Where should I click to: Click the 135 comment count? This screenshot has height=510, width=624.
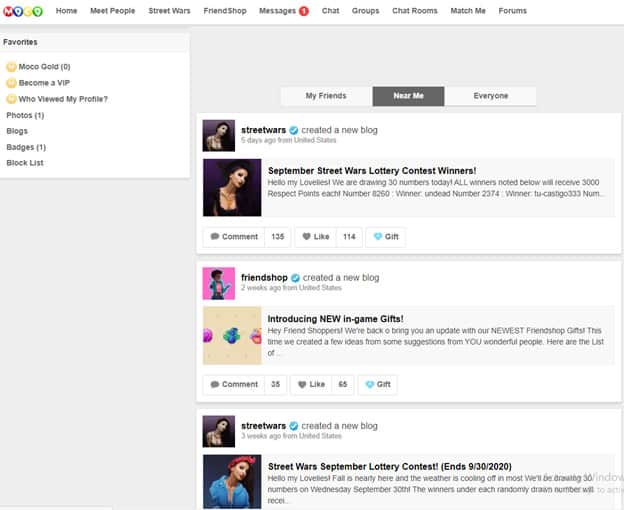pyautogui.click(x=277, y=237)
